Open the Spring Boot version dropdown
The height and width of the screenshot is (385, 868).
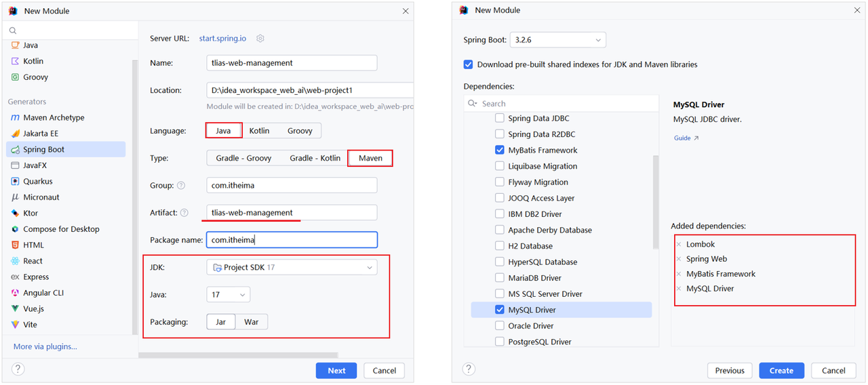pos(558,40)
